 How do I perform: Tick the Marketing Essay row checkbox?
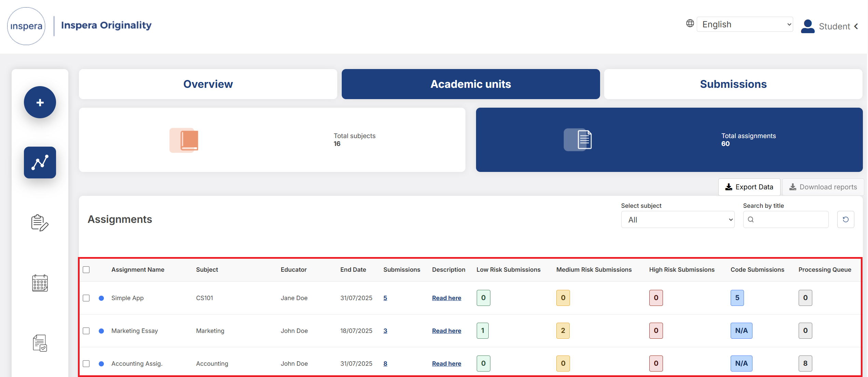click(86, 331)
